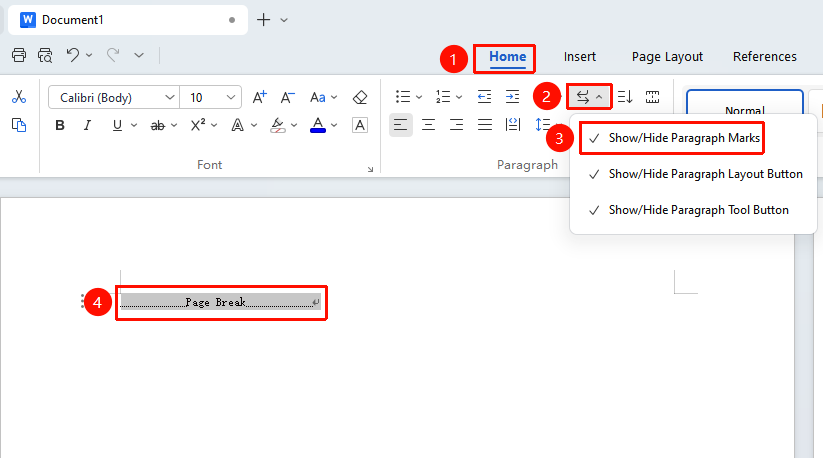This screenshot has width=823, height=458.
Task: Add a new document tab with plus
Action: click(263, 20)
